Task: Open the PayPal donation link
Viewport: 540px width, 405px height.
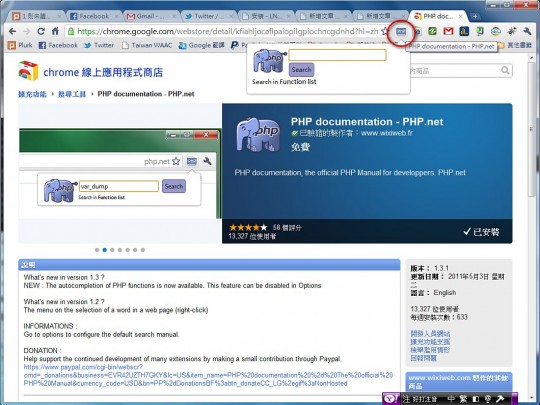Action: [208, 375]
